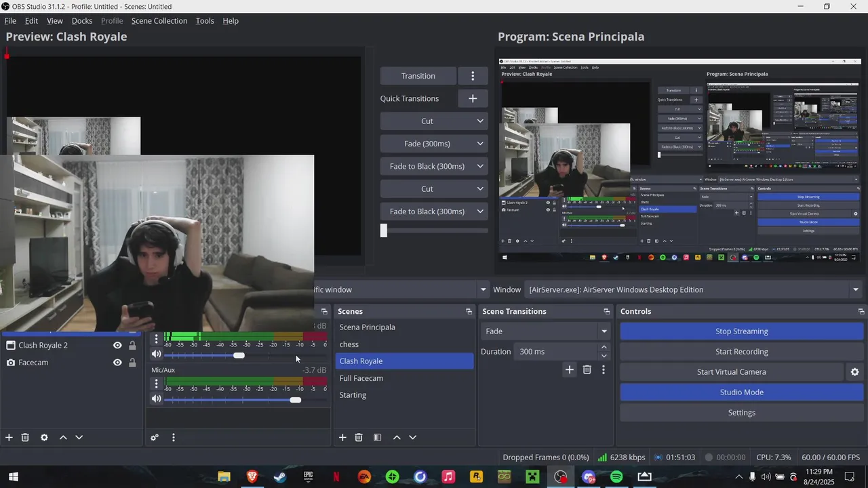Mute the upper audio channel speaker
Viewport: 868px width, 488px height.
click(x=157, y=354)
